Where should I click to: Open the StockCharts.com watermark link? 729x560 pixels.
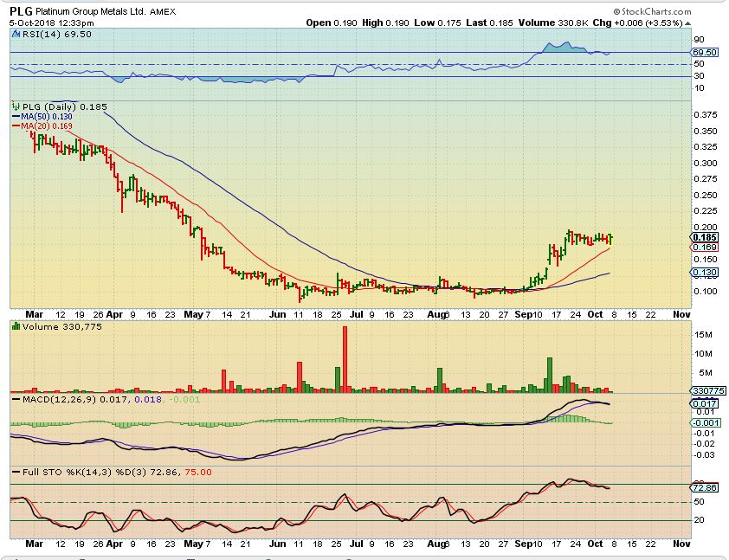click(x=656, y=11)
